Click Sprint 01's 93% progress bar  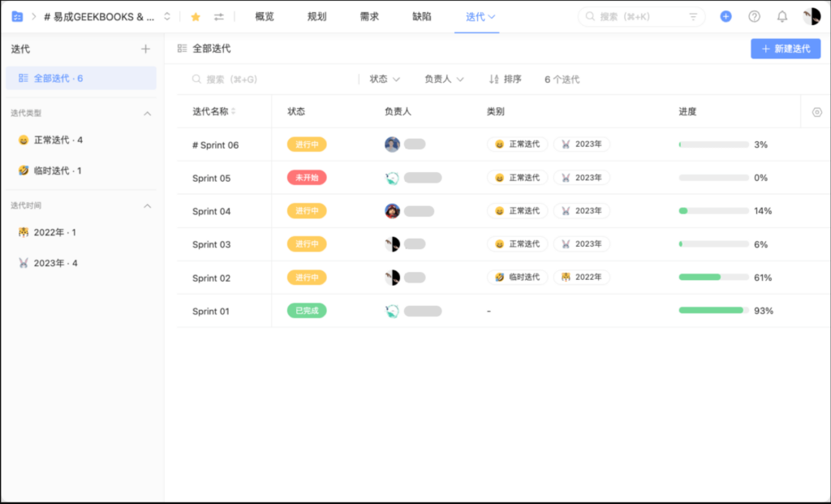point(712,309)
